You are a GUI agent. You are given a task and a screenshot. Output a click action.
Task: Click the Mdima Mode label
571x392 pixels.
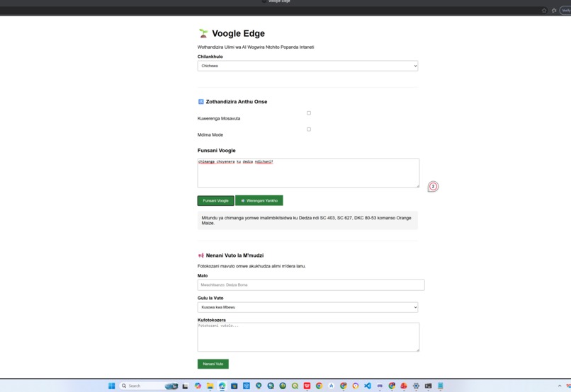coord(210,135)
